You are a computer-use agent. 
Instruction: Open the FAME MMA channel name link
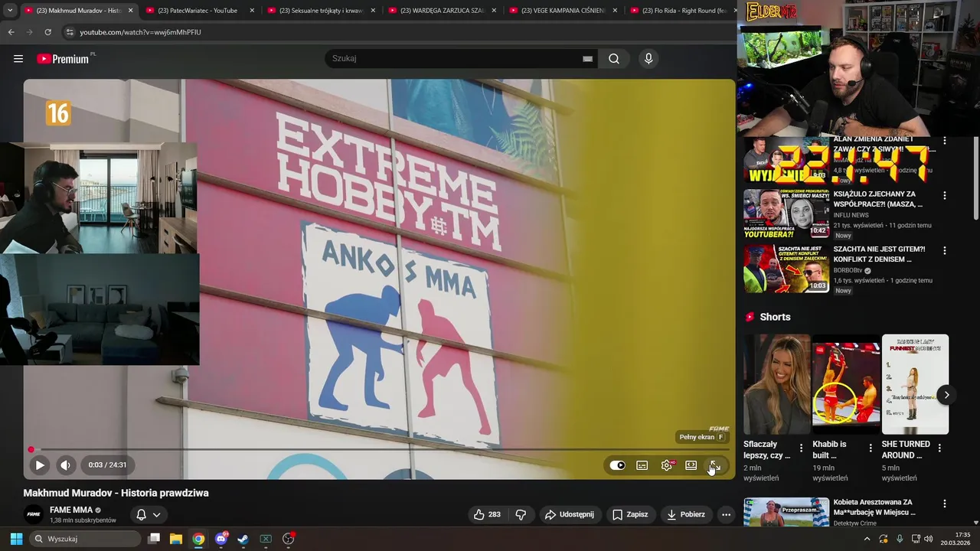(71, 510)
